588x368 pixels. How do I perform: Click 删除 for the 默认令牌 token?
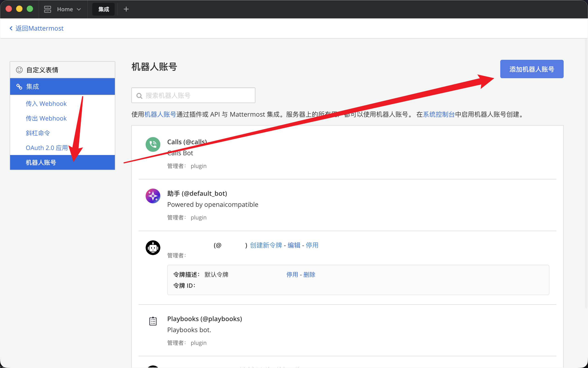[x=309, y=275]
